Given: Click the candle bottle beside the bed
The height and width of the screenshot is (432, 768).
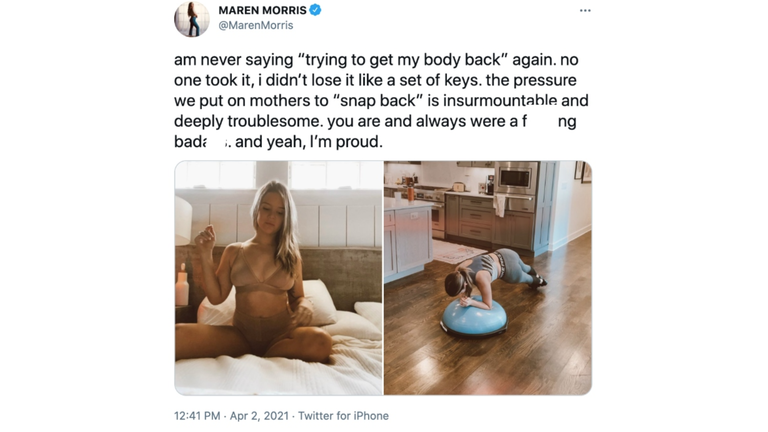Looking at the screenshot, I should [x=182, y=286].
